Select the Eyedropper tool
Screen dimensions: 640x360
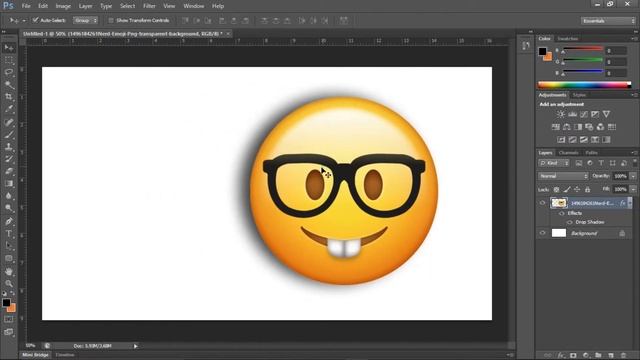click(x=9, y=109)
